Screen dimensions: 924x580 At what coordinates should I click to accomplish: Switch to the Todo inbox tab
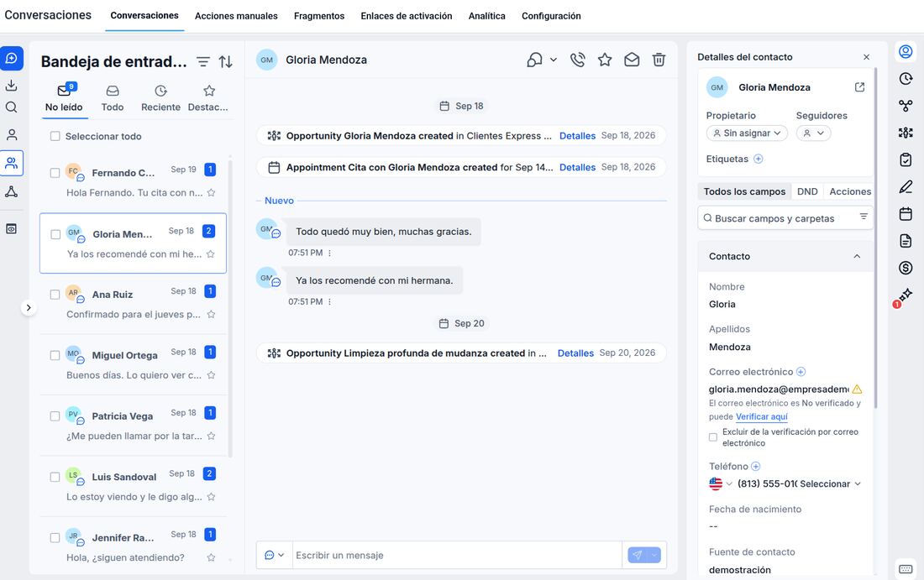pos(112,98)
